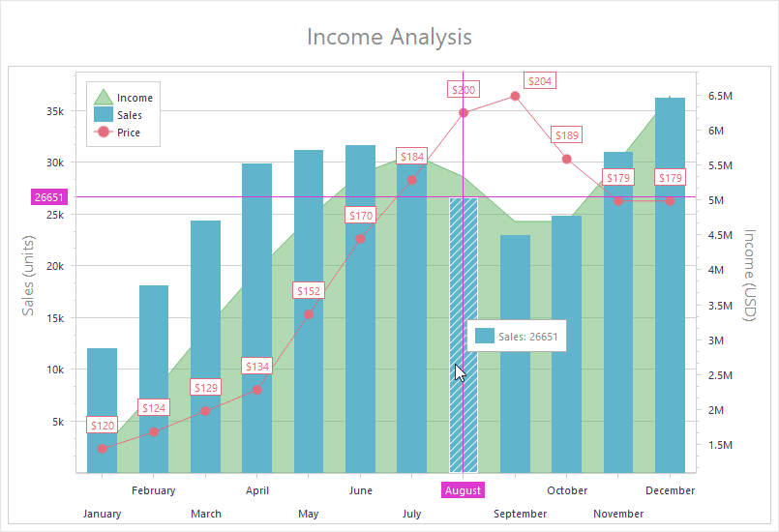Image resolution: width=779 pixels, height=532 pixels.
Task: Select the June Sales bar
Action: tap(360, 309)
